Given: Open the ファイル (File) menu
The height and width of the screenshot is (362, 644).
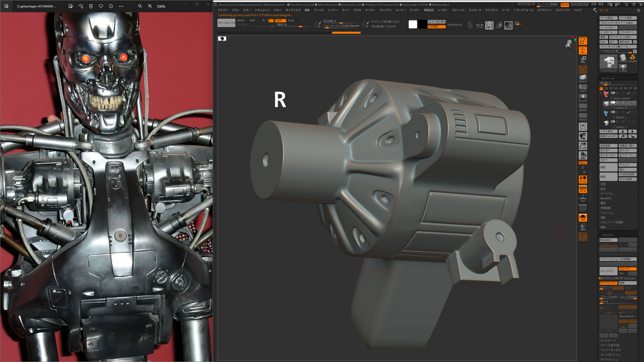Looking at the screenshot, I should tap(319, 10).
